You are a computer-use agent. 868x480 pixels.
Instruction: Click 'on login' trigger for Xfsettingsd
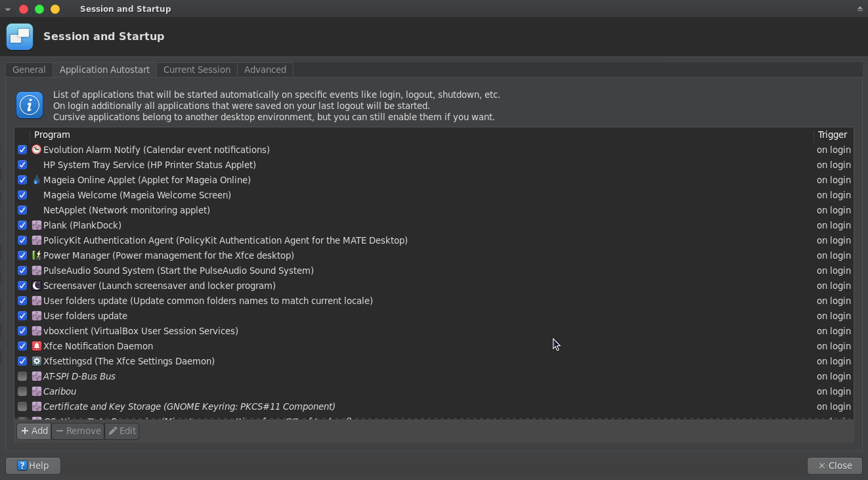[834, 361]
